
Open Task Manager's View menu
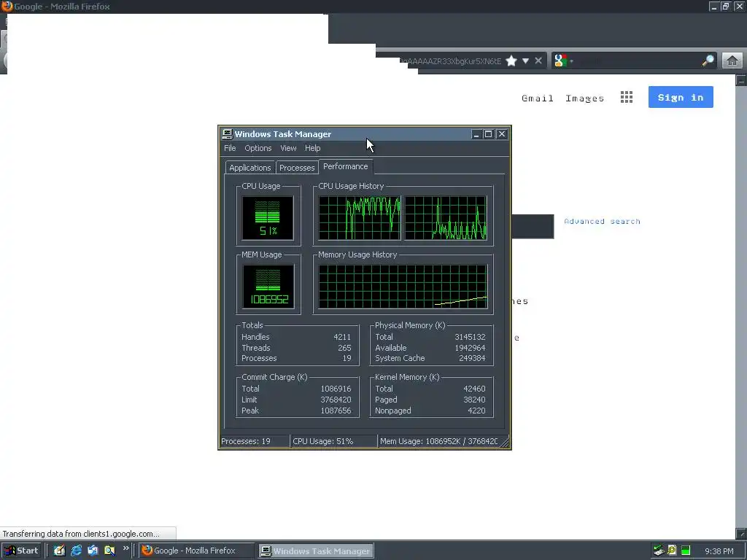click(287, 148)
